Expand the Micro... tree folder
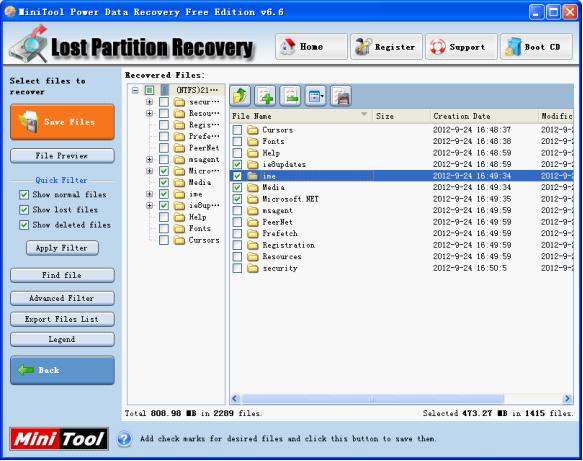 tap(149, 171)
